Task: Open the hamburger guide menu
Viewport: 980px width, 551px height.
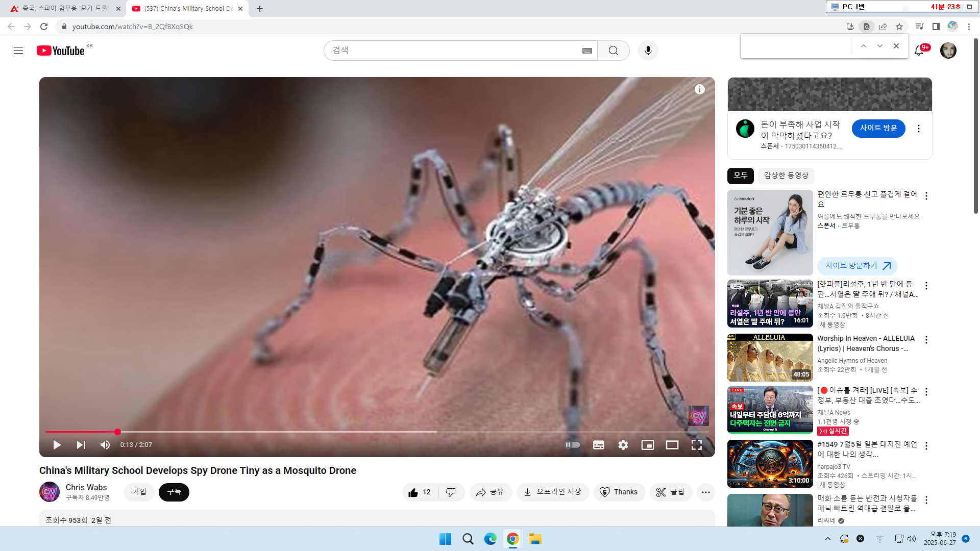Action: (x=18, y=51)
